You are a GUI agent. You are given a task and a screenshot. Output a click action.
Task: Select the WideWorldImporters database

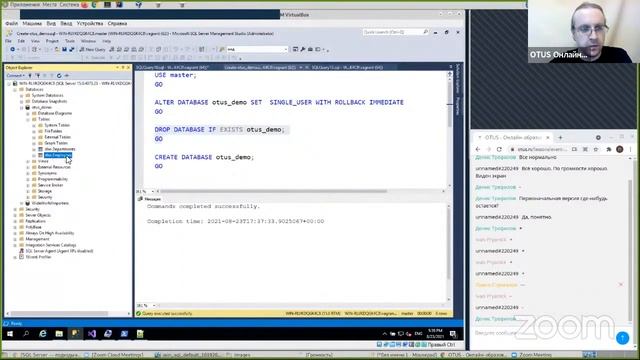(50, 203)
